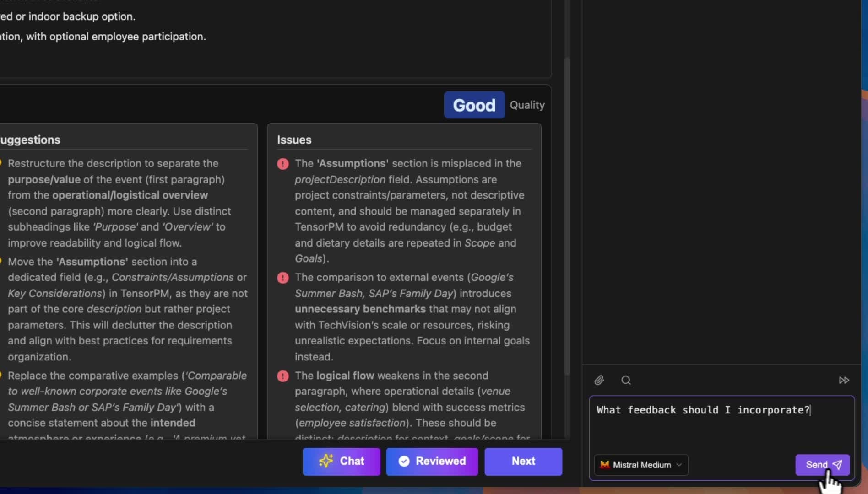Click the red alert icon beside the 'Assumptions' issue
Image resolution: width=868 pixels, height=494 pixels.
[x=283, y=164]
